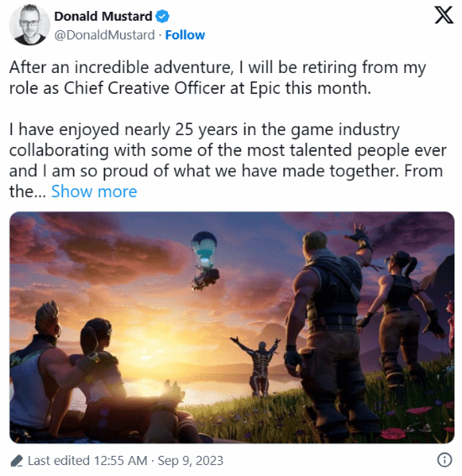
Task: Click the Follow link
Action: tap(185, 35)
